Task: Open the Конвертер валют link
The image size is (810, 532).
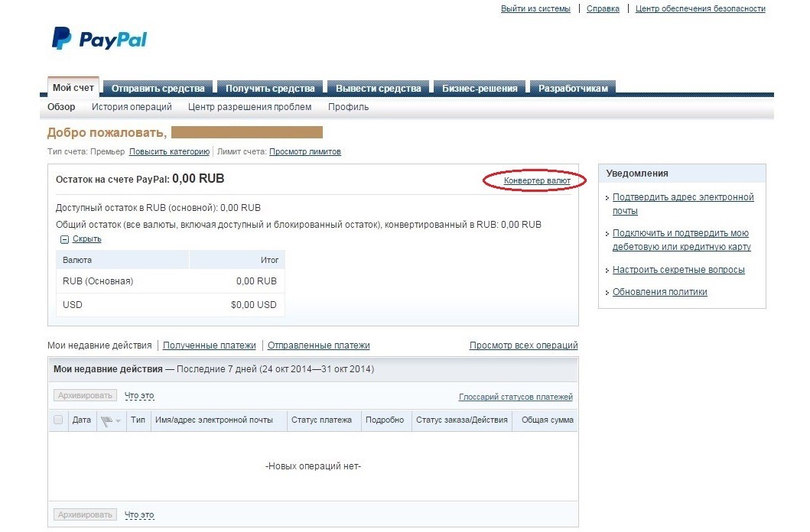Action: click(537, 180)
